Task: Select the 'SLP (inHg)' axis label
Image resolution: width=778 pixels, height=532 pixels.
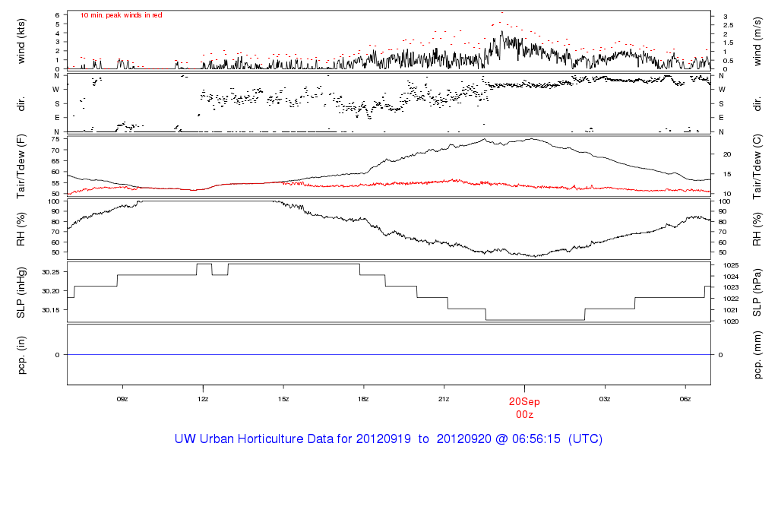Action: (21, 293)
